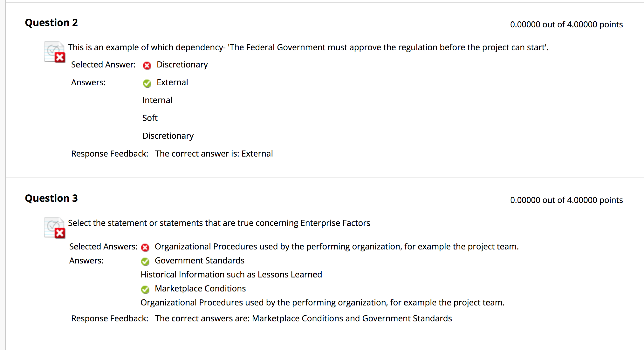
Task: Click the Question 3 heading
Action: point(51,198)
